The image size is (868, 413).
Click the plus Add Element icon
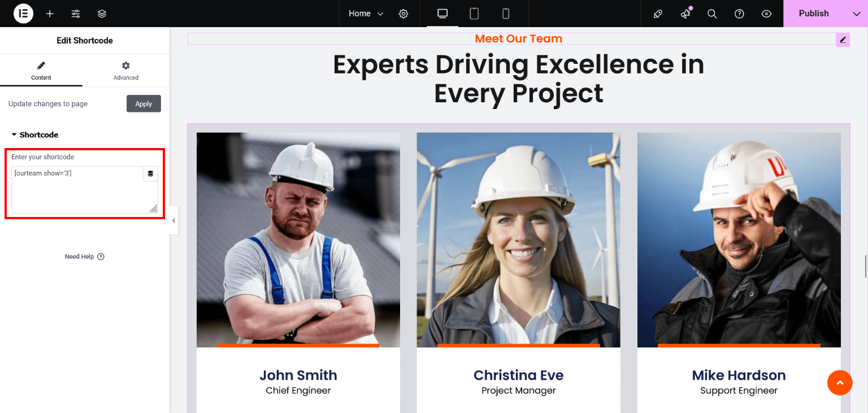tap(50, 14)
